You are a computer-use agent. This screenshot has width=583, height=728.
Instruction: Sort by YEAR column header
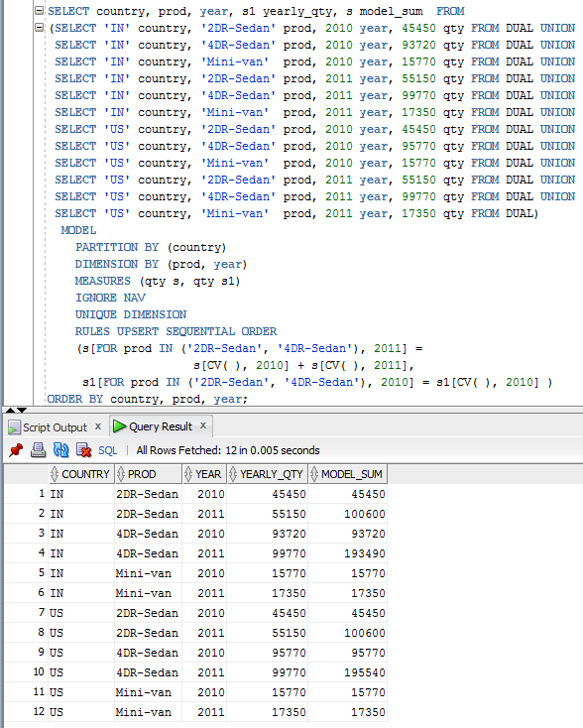(204, 474)
